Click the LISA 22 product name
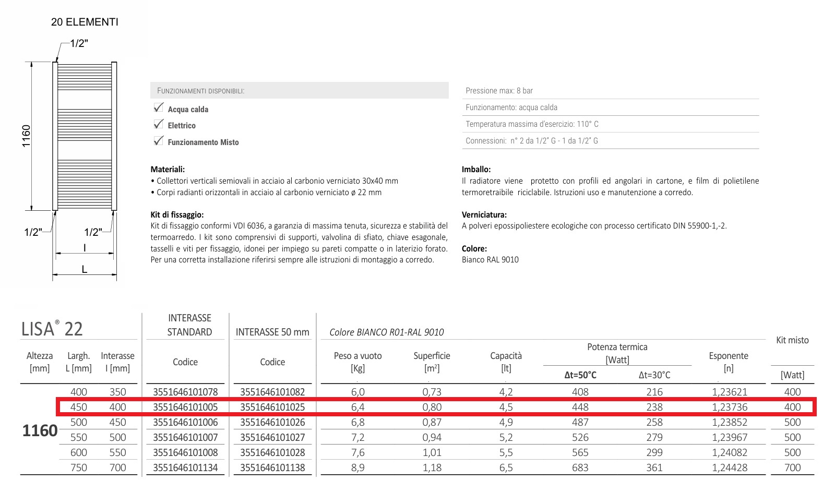Image resolution: width=835 pixels, height=504 pixels. [x=52, y=329]
